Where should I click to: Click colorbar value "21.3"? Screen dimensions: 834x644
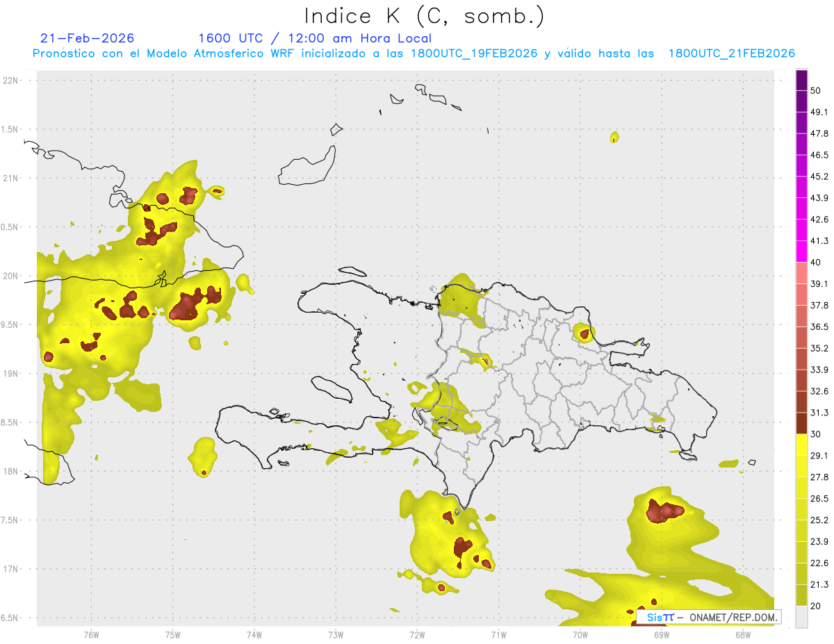pos(819,585)
